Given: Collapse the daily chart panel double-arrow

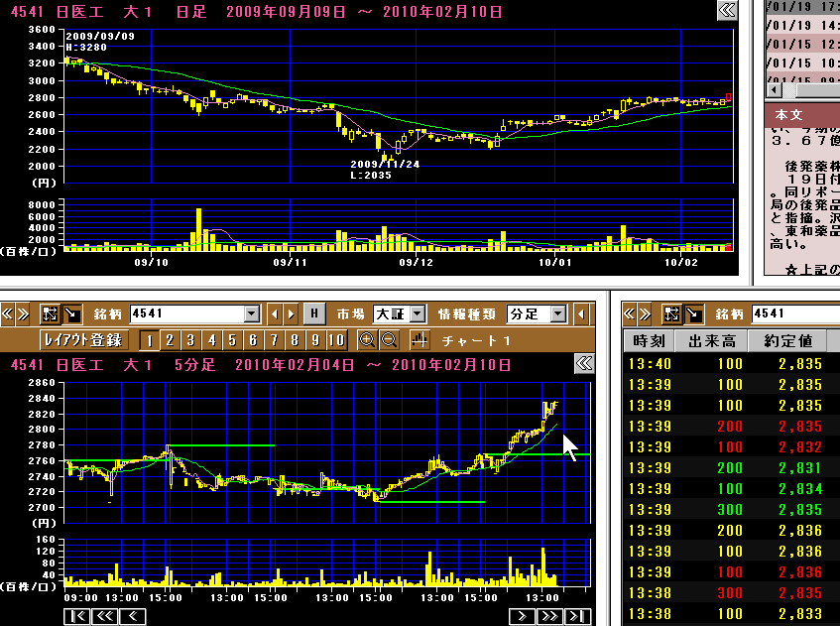Looking at the screenshot, I should 727,10.
